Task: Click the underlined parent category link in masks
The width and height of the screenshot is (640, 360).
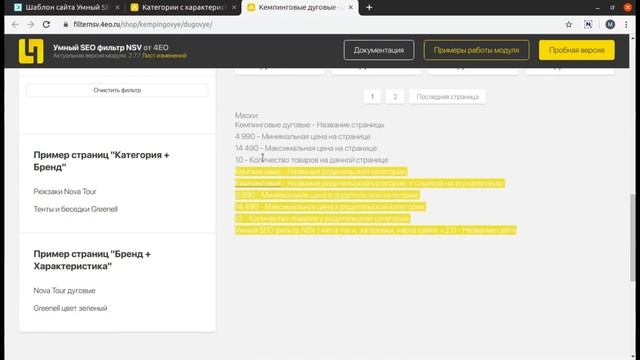Action: 258,183
